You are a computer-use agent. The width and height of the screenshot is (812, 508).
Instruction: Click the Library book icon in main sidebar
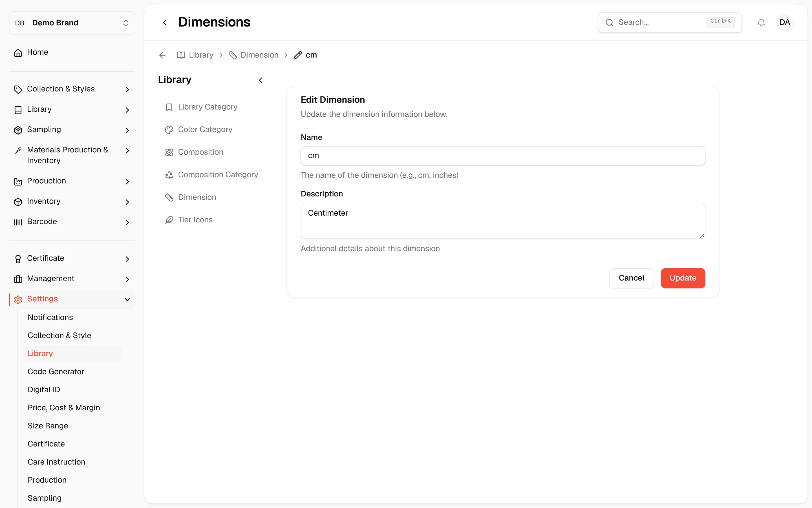(x=18, y=110)
